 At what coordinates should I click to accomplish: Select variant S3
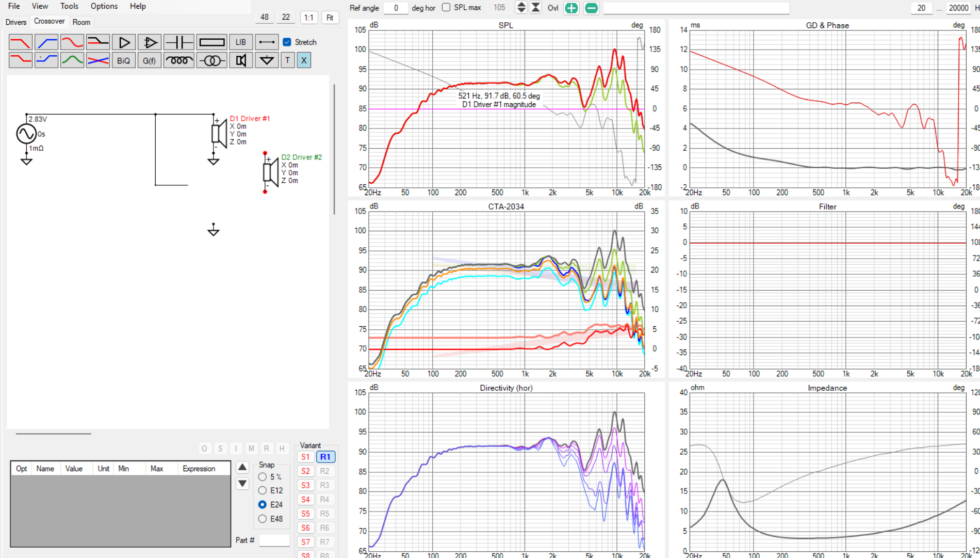point(305,485)
